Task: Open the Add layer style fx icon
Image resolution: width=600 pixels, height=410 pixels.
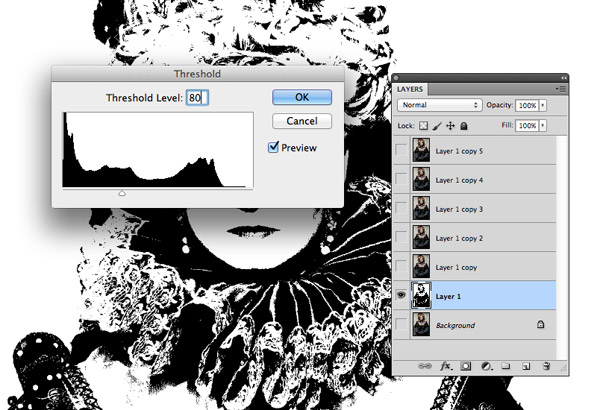Action: [445, 366]
